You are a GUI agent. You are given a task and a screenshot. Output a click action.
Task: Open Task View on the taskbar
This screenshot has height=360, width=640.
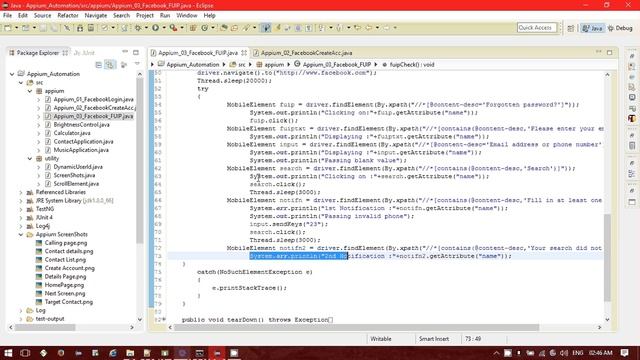25,353
